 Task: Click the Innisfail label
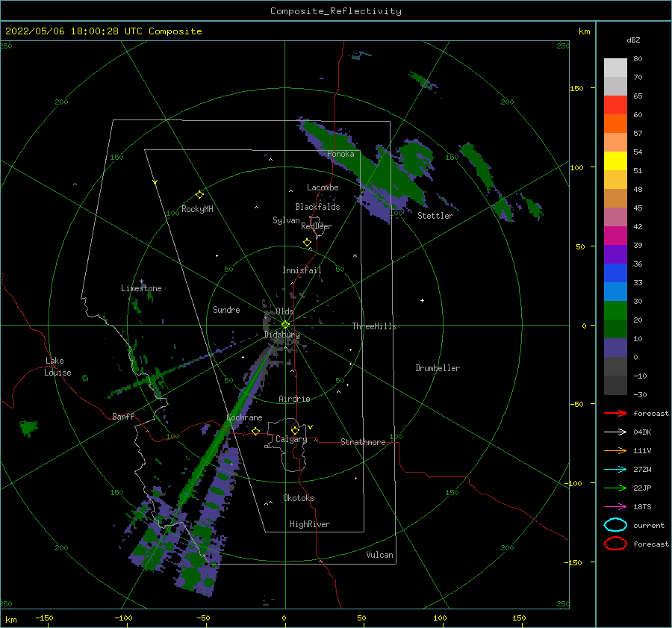pyautogui.click(x=302, y=270)
